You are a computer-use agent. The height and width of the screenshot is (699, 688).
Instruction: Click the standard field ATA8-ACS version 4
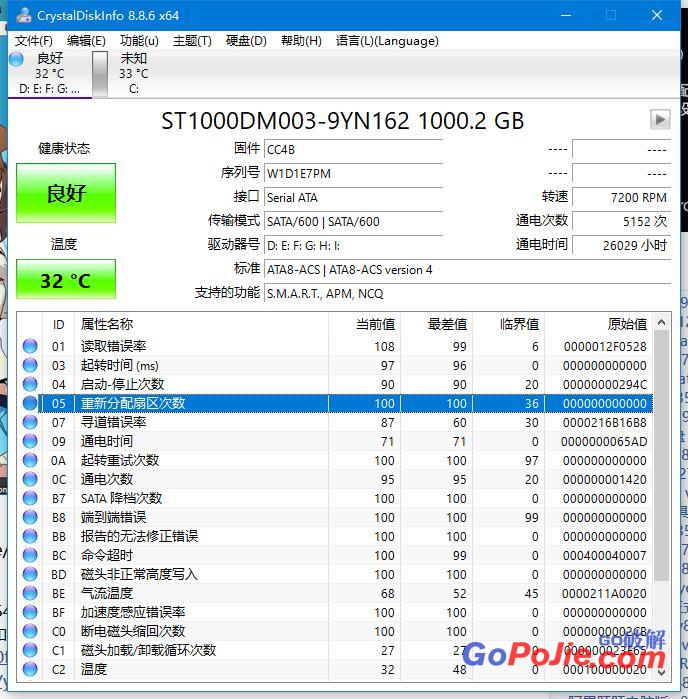(467, 270)
